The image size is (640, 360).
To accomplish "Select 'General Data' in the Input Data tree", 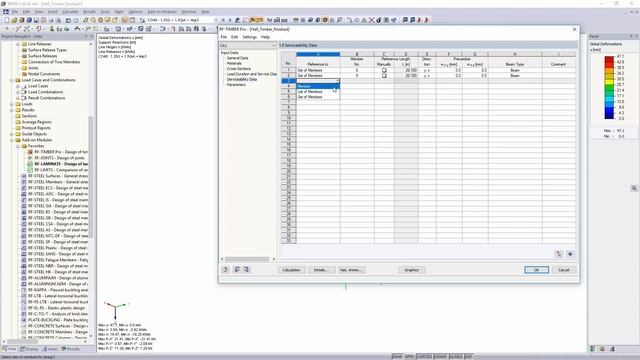I will tap(238, 58).
